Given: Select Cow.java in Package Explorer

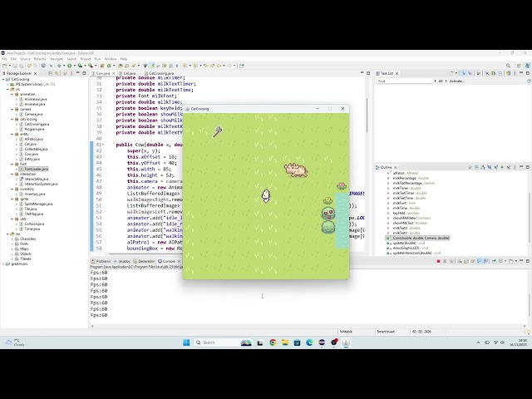Looking at the screenshot, I should pyautogui.click(x=31, y=154).
